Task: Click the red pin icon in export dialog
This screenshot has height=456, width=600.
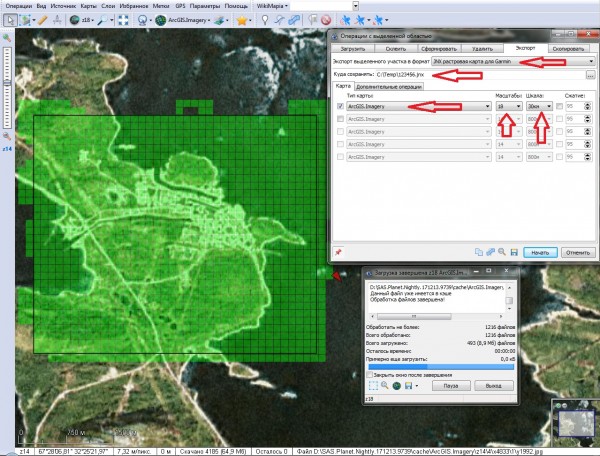Action: point(338,252)
